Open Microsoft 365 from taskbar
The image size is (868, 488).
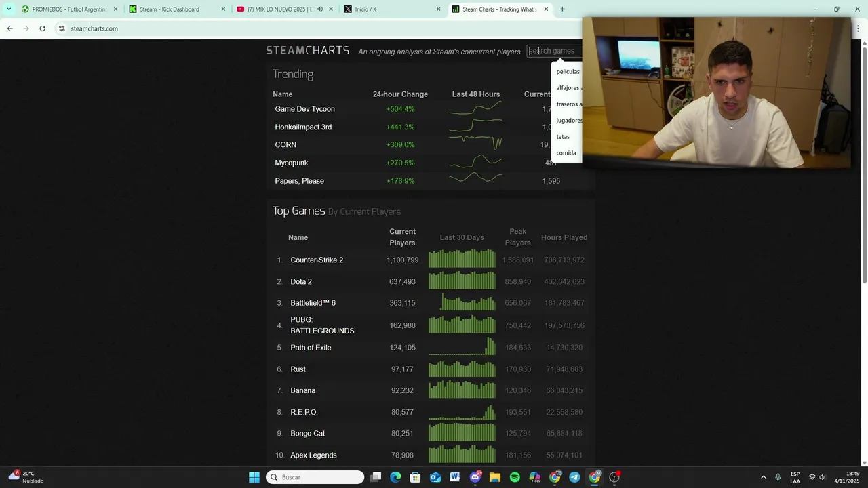pos(534,477)
